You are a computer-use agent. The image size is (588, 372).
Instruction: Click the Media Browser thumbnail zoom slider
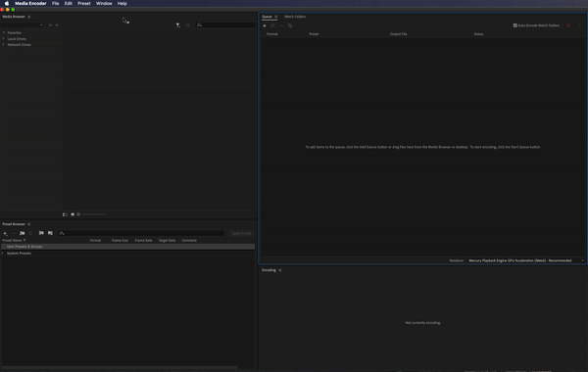pos(92,214)
